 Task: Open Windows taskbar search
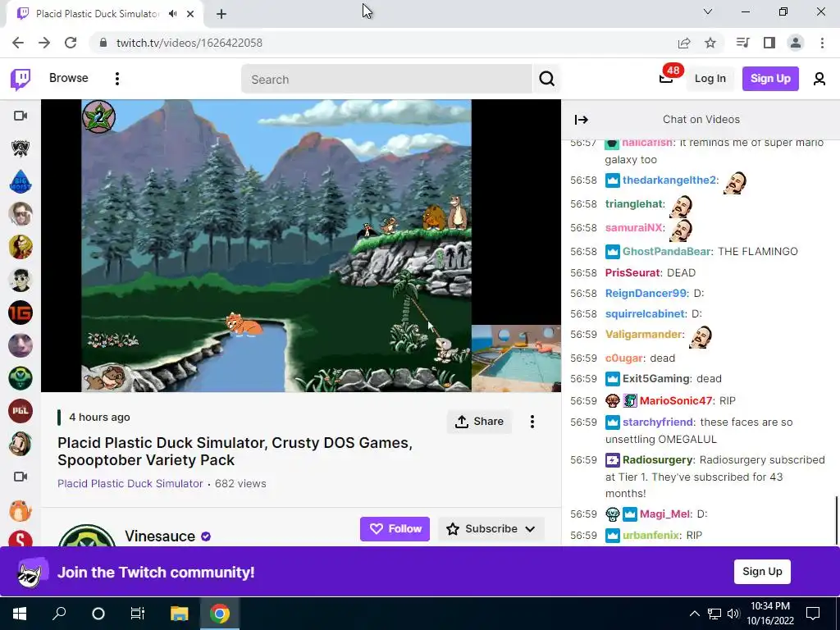point(59,614)
